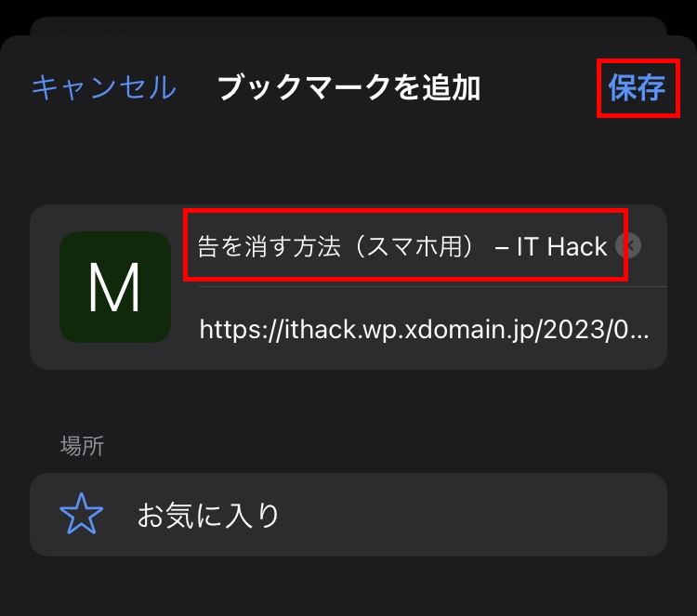Image resolution: width=697 pixels, height=616 pixels.
Task: Dismiss dialog using the blue キャンセル link
Action: click(104, 87)
